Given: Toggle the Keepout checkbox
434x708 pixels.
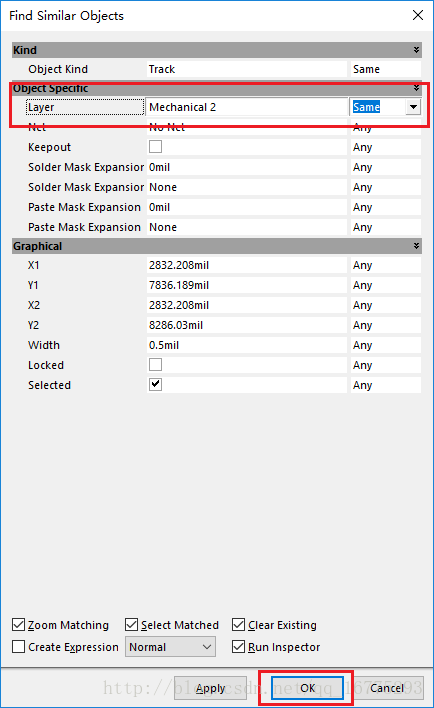Looking at the screenshot, I should click(155, 147).
